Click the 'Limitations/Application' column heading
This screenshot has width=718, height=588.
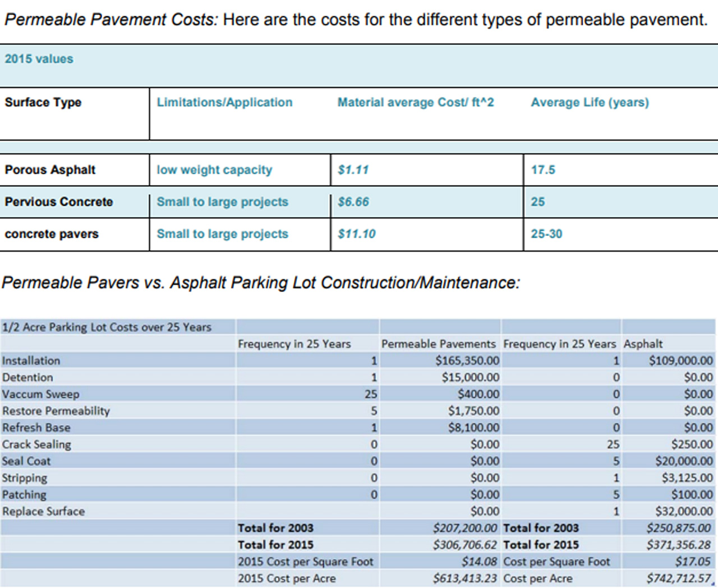pyautogui.click(x=224, y=103)
